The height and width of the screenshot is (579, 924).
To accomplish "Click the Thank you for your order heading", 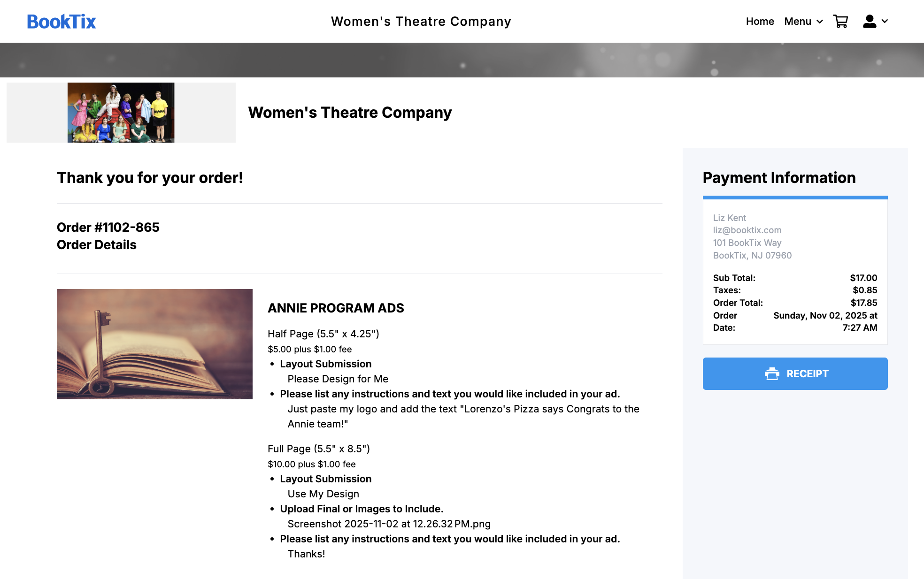I will [150, 178].
